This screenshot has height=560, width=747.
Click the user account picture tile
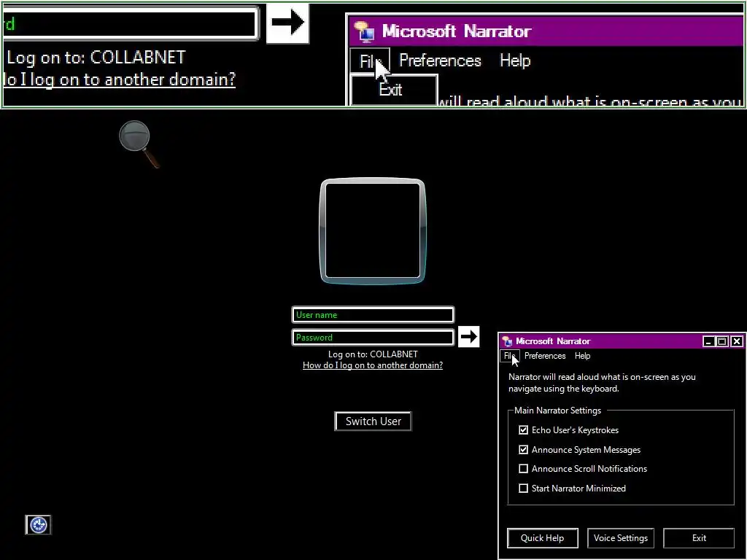pyautogui.click(x=373, y=231)
